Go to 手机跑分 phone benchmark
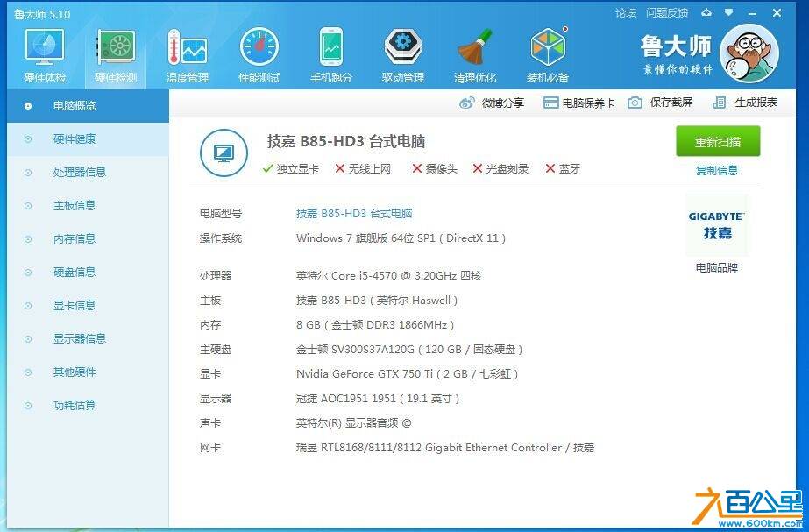Screen dimensions: 809x532 pos(331,56)
